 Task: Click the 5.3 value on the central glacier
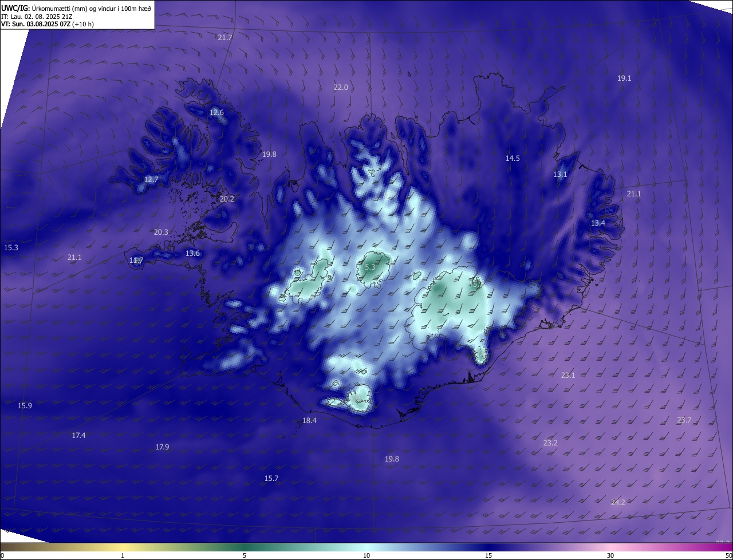[x=370, y=267]
